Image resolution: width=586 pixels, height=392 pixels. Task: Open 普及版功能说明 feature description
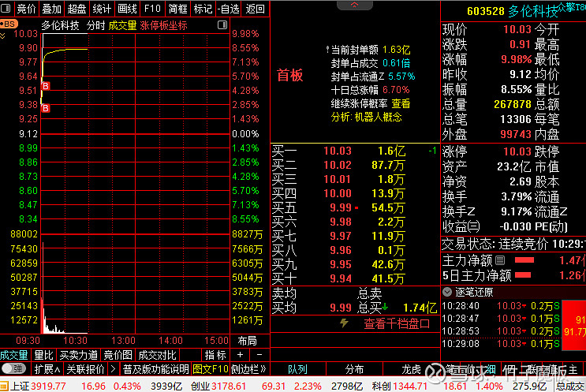tap(155, 370)
